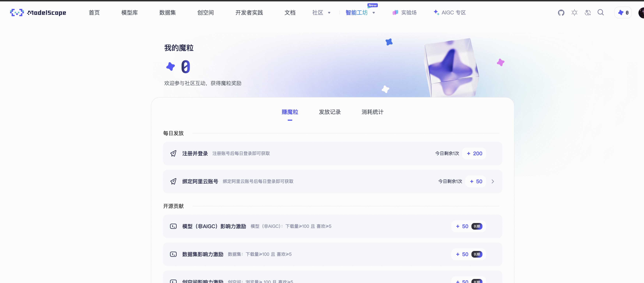
Task: Expand the 社区 dropdown arrow
Action: click(329, 13)
